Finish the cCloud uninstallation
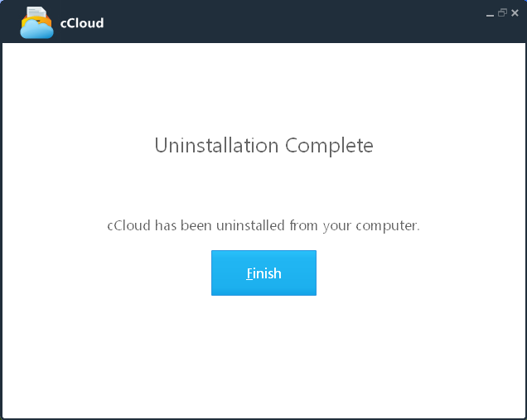Image resolution: width=527 pixels, height=420 pixels. point(263,273)
